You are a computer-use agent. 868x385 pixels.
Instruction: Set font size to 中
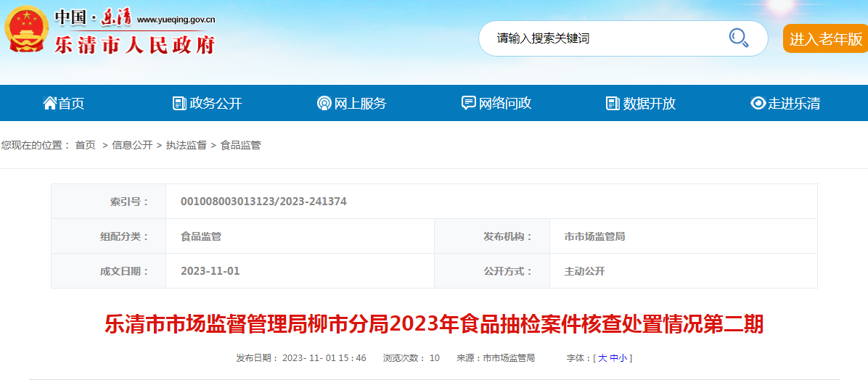click(x=614, y=358)
